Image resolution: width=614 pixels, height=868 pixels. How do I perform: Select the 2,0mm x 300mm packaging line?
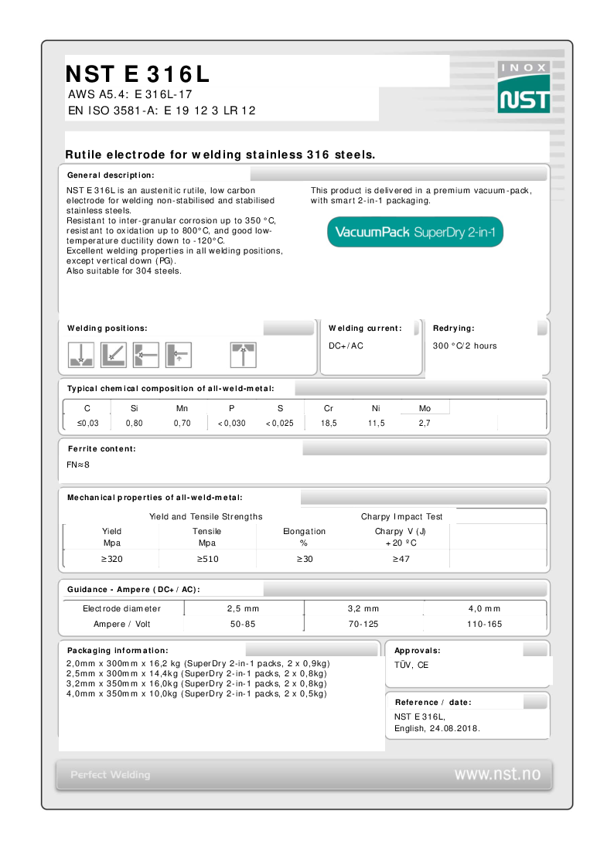click(198, 664)
